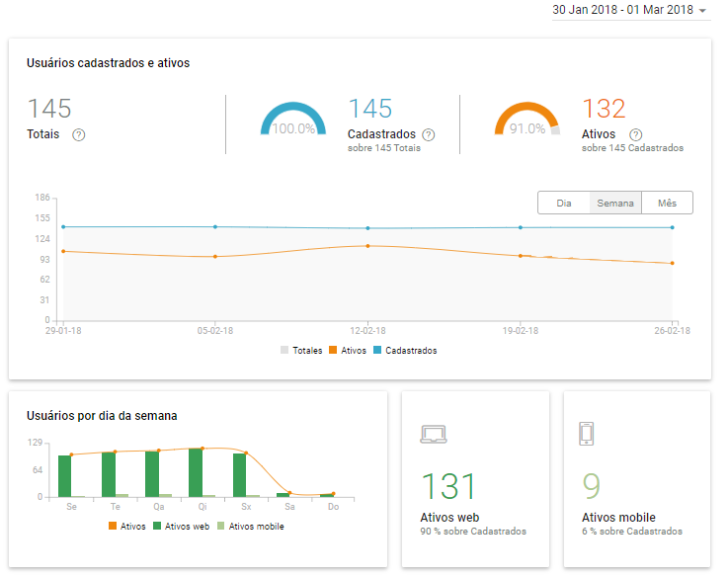Click the laptop icon in Ativos web card

434,433
